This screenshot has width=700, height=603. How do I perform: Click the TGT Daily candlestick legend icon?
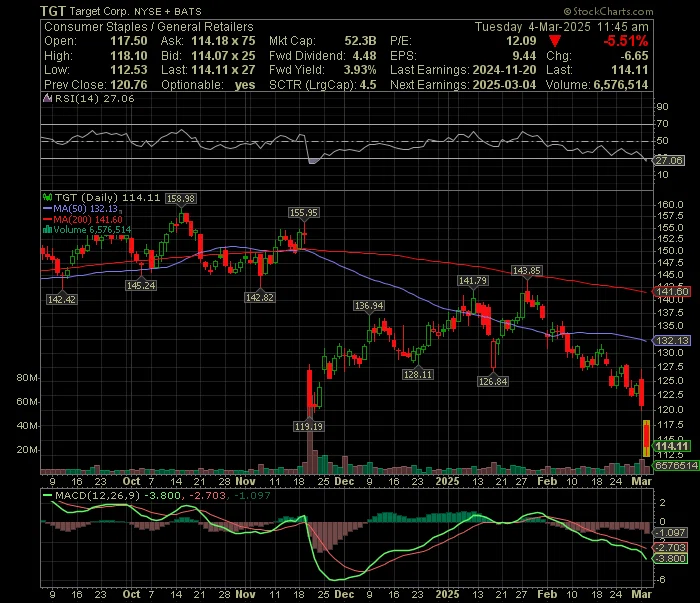coord(47,197)
